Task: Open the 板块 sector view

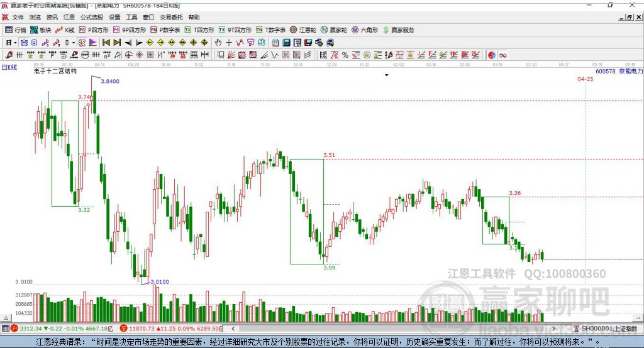Action: tap(41, 30)
